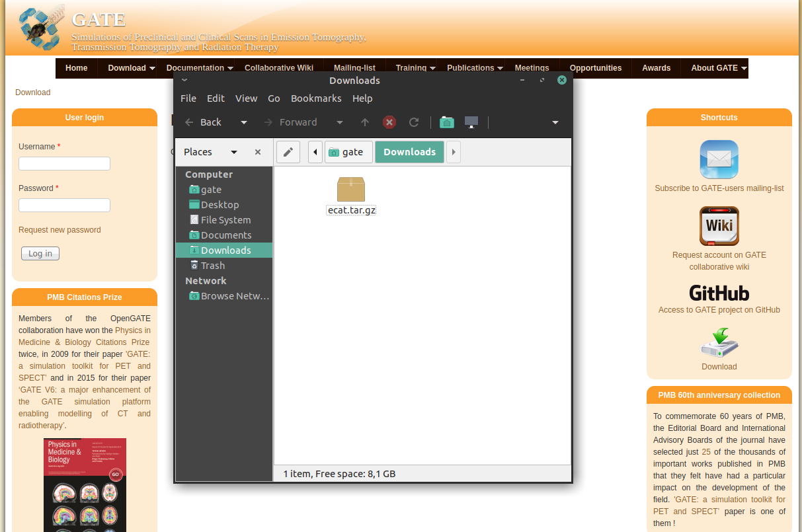
Task: Click the Download drive icon in Shortcuts
Action: 719,342
